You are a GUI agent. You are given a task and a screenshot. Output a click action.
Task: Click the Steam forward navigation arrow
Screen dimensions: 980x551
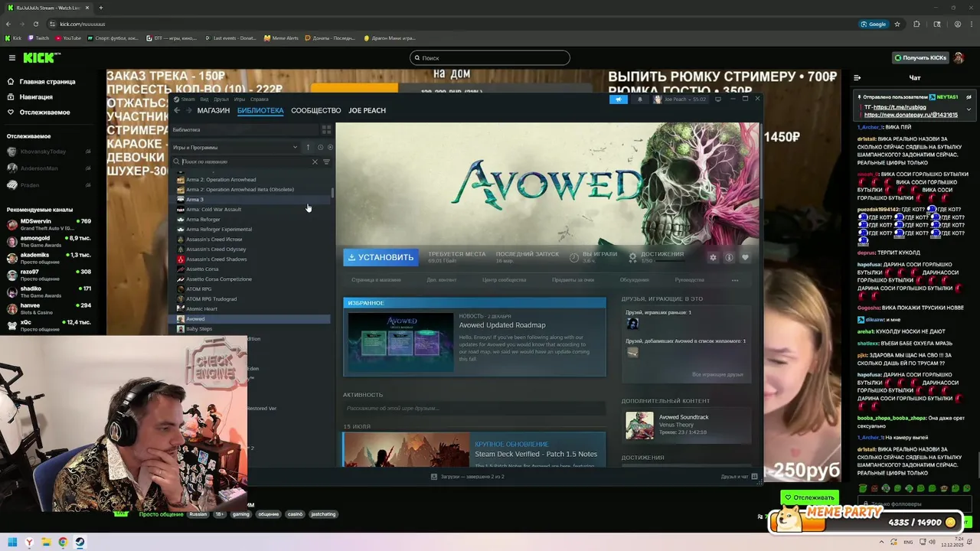188,110
